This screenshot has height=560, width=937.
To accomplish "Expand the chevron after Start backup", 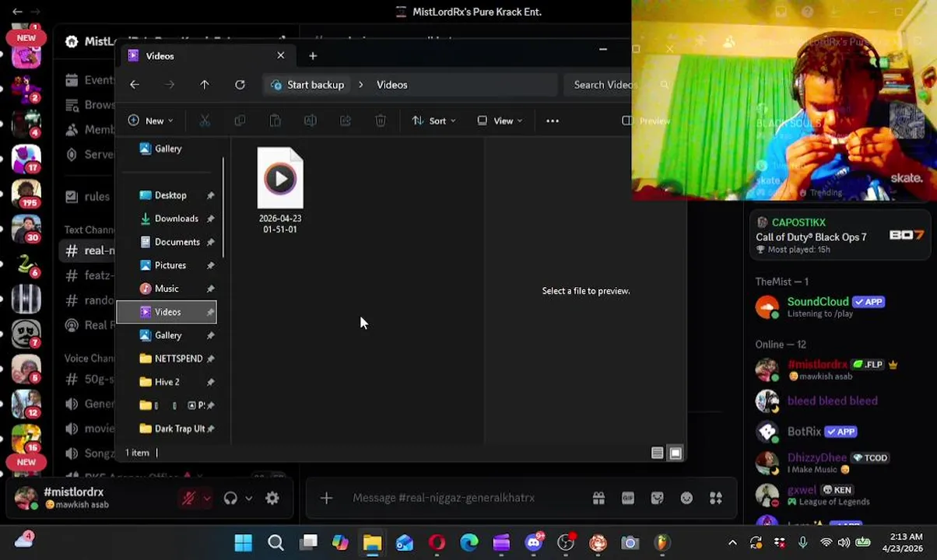I will (360, 85).
